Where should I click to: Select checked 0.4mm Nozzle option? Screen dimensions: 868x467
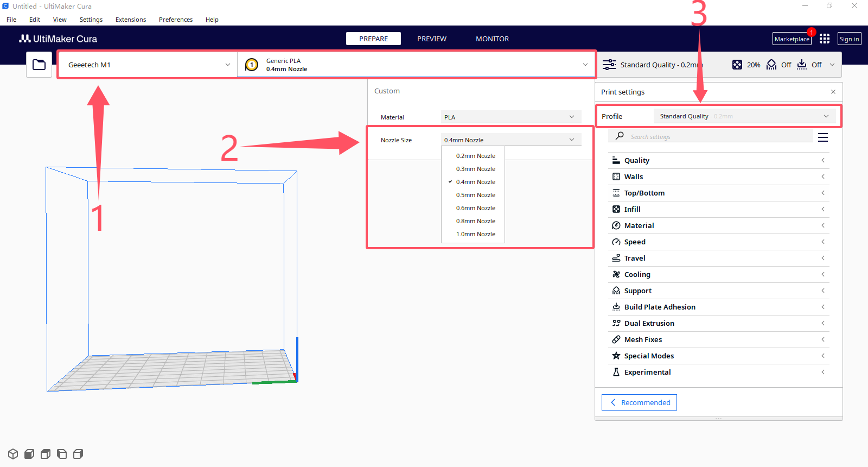pyautogui.click(x=473, y=182)
